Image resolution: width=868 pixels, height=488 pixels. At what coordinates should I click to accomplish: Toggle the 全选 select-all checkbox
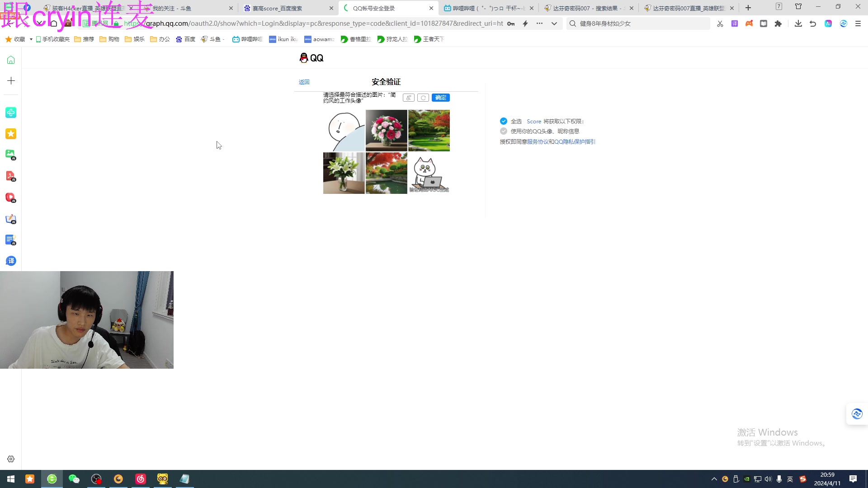504,121
